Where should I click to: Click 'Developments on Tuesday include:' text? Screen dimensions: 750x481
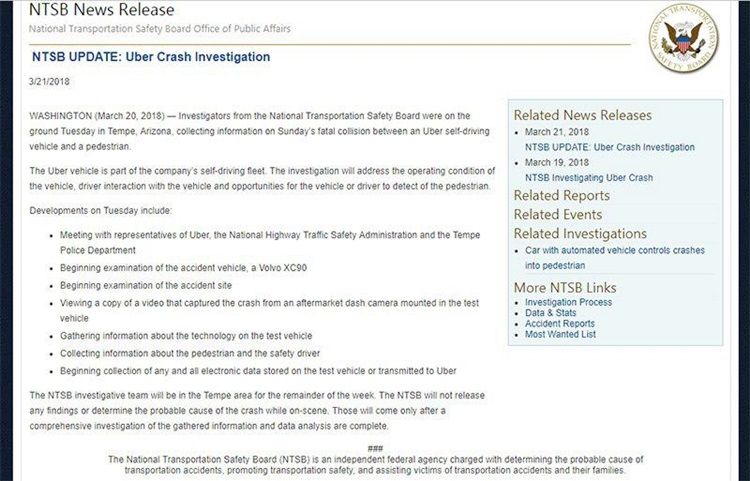pos(100,211)
